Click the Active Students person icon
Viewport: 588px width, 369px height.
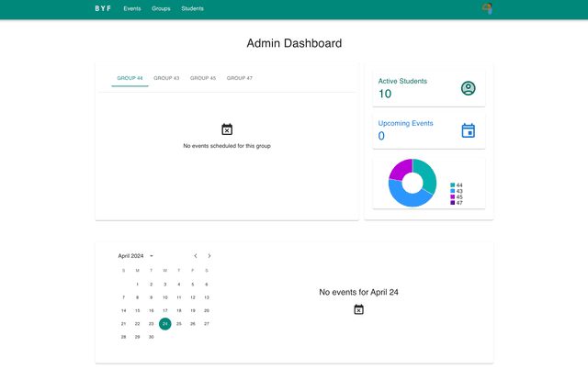pyautogui.click(x=468, y=88)
